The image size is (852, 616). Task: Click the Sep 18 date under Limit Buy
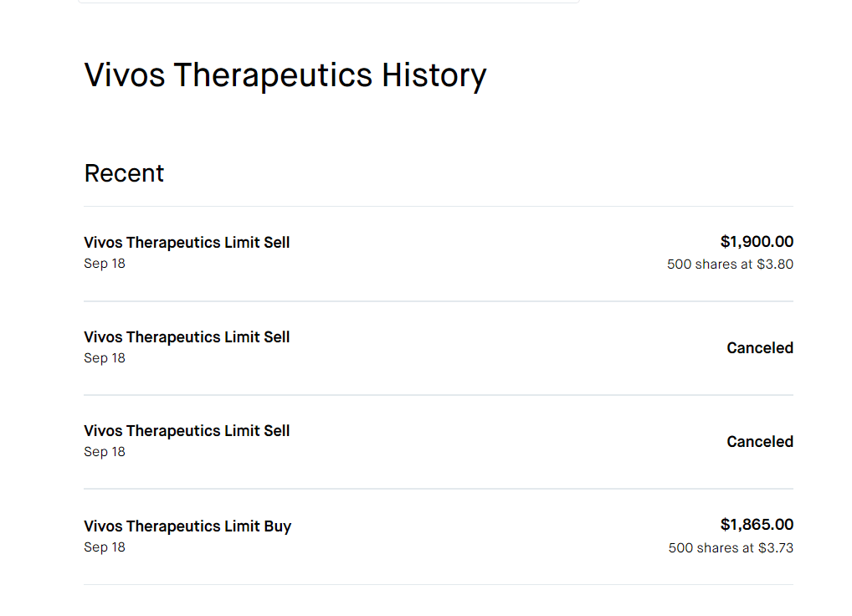click(105, 547)
